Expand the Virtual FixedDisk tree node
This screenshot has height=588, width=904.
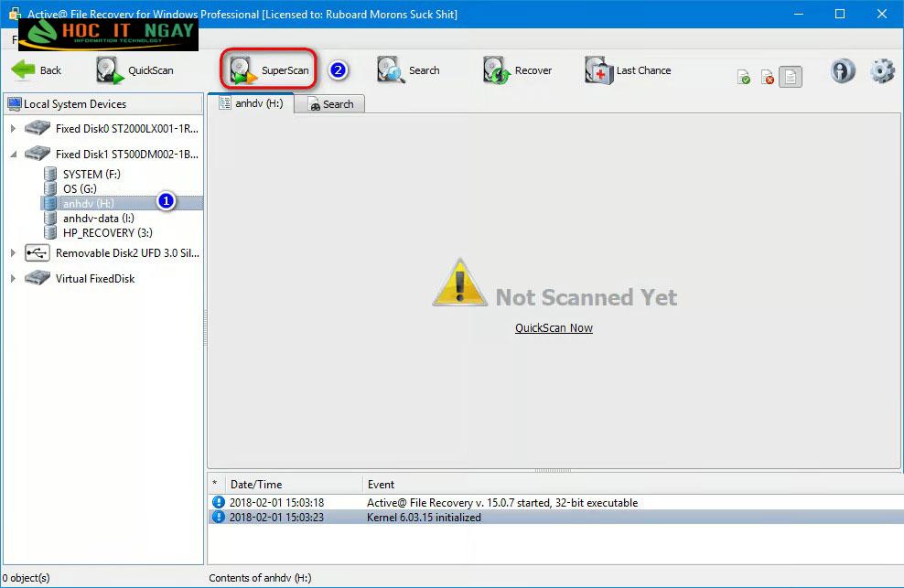(x=13, y=278)
